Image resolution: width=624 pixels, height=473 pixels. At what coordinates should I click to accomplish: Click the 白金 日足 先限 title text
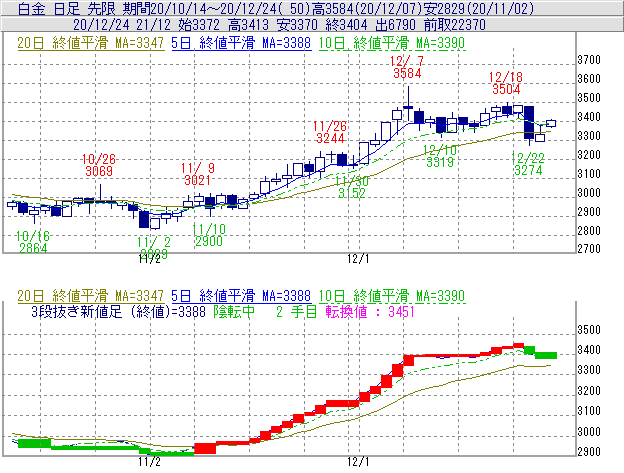66,9
